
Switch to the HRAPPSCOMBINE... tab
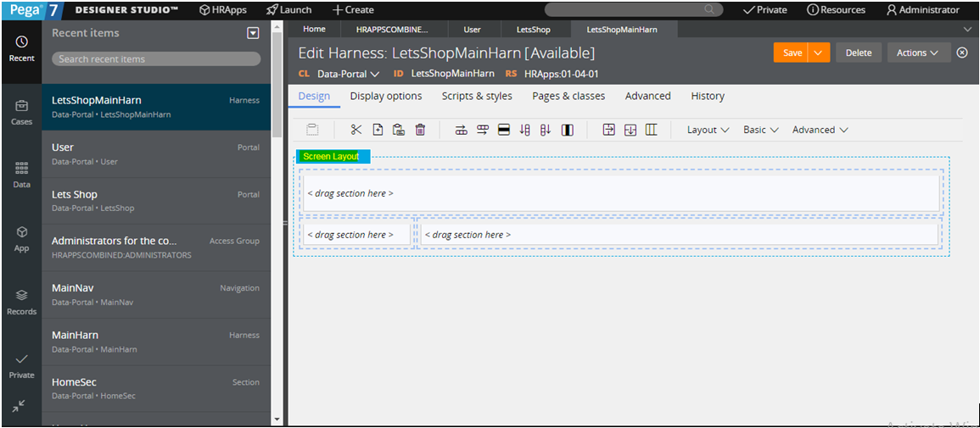(x=393, y=29)
